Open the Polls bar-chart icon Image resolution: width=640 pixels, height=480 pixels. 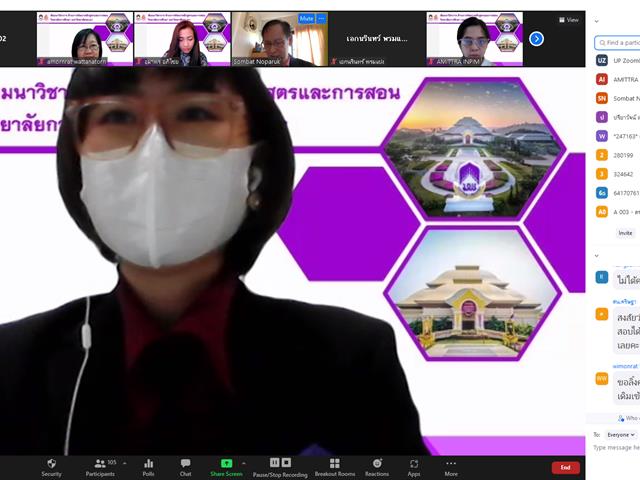click(149, 464)
